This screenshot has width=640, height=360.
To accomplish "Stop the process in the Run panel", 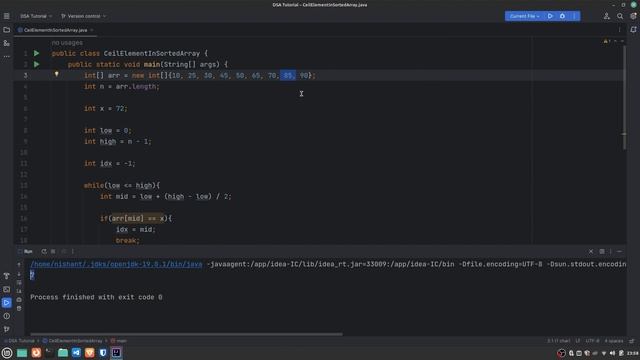I will pos(53,251).
